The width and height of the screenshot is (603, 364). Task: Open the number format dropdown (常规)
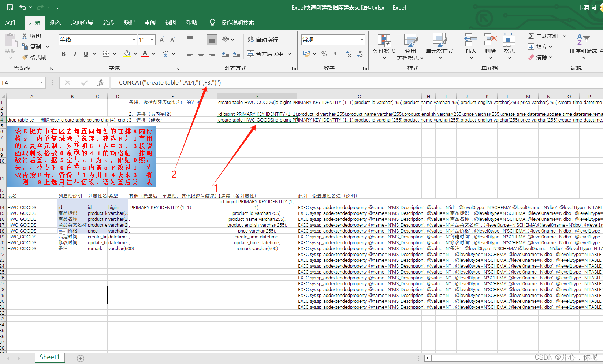361,40
